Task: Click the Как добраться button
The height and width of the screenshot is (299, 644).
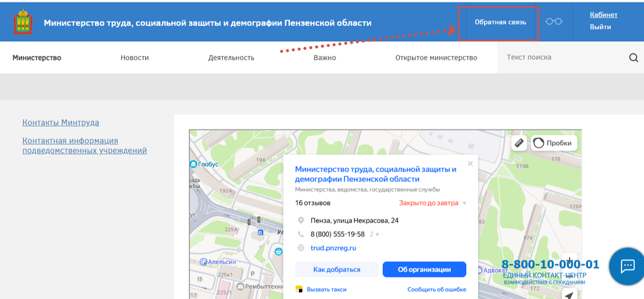Action: (x=337, y=269)
